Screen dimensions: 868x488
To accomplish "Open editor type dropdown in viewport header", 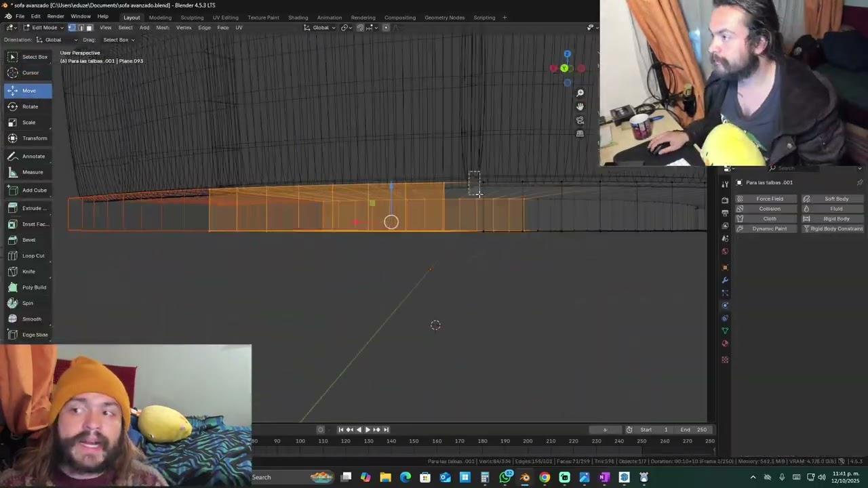I will click(12, 28).
